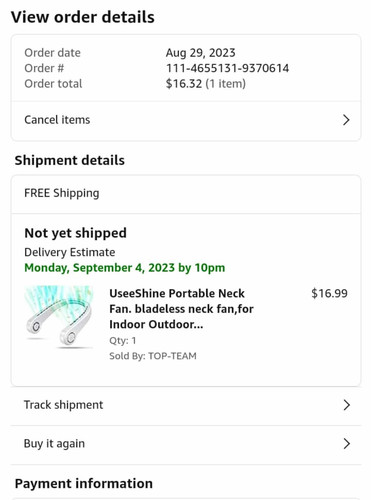Screen dimensions: 371x500
Task: Select Buy it again
Action: pos(186,444)
